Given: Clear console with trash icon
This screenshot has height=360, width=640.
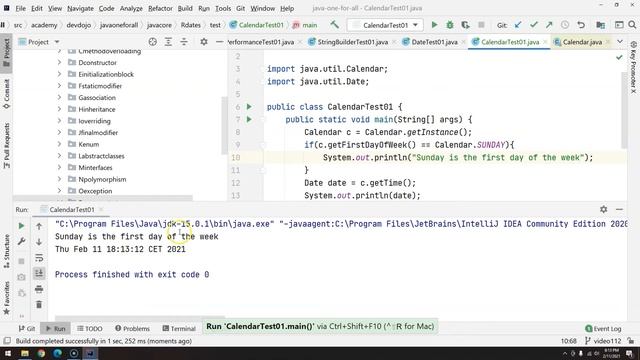Looking at the screenshot, I should coord(39,304).
